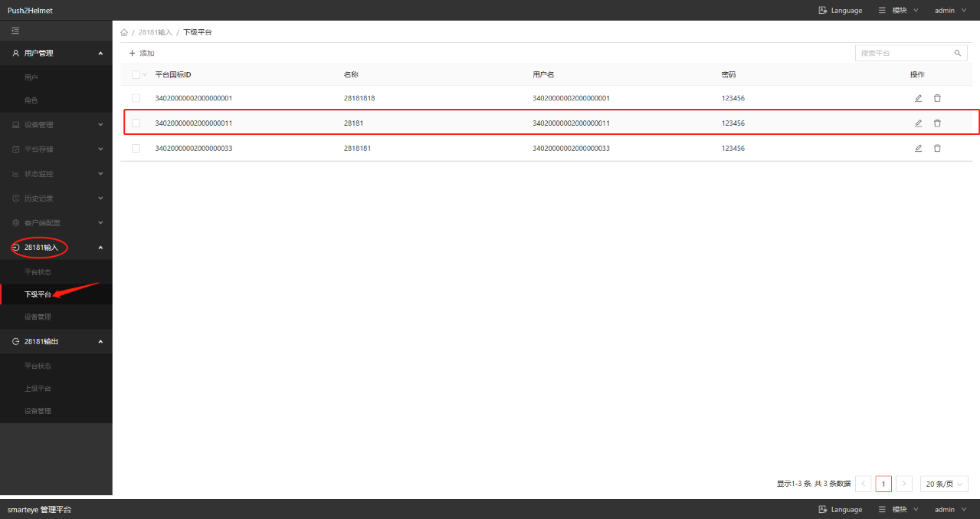Viewport: 980px width, 519px height.
Task: Delete the platform row named 28181
Action: [x=937, y=123]
